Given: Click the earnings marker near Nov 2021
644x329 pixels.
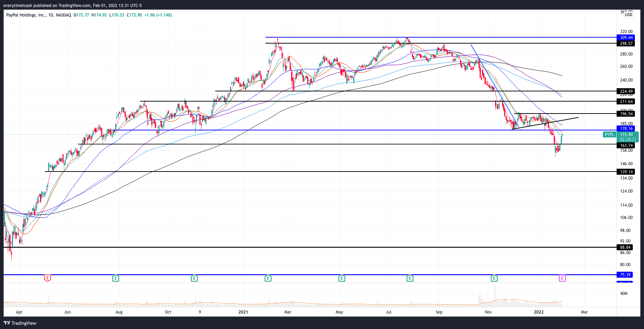Looking at the screenshot, I should click(494, 278).
